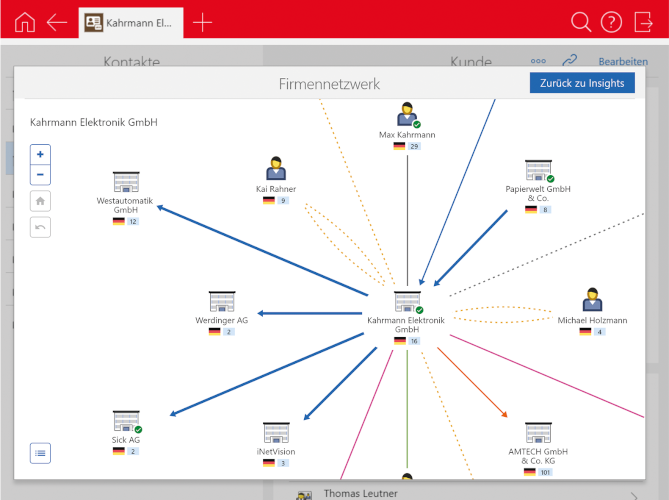Open a new tab with plus icon
669x500 pixels.
click(x=202, y=22)
